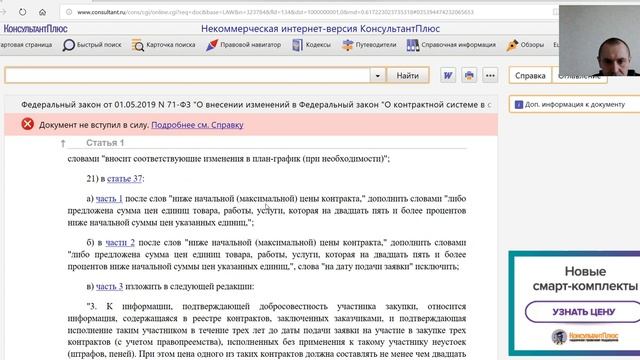Screen dimensions: 640x360
Task: Reload the page with browser refresh icon
Action: 22,12
